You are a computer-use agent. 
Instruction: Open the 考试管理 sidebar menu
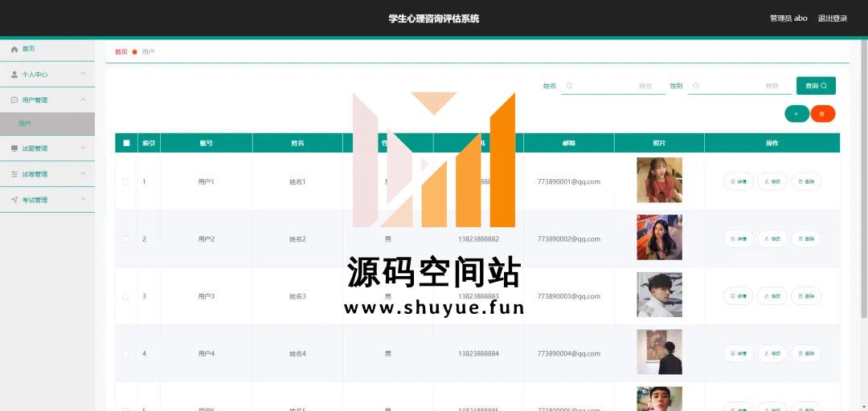(x=47, y=200)
